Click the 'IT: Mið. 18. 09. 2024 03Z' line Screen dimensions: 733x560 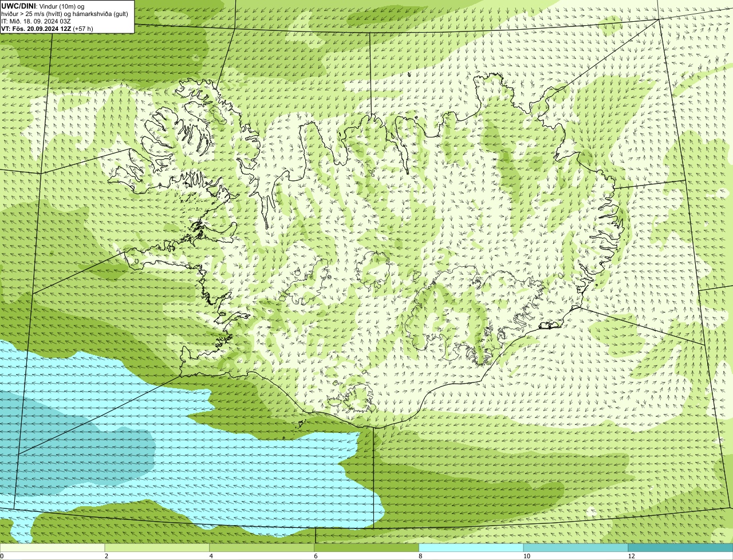[36, 21]
